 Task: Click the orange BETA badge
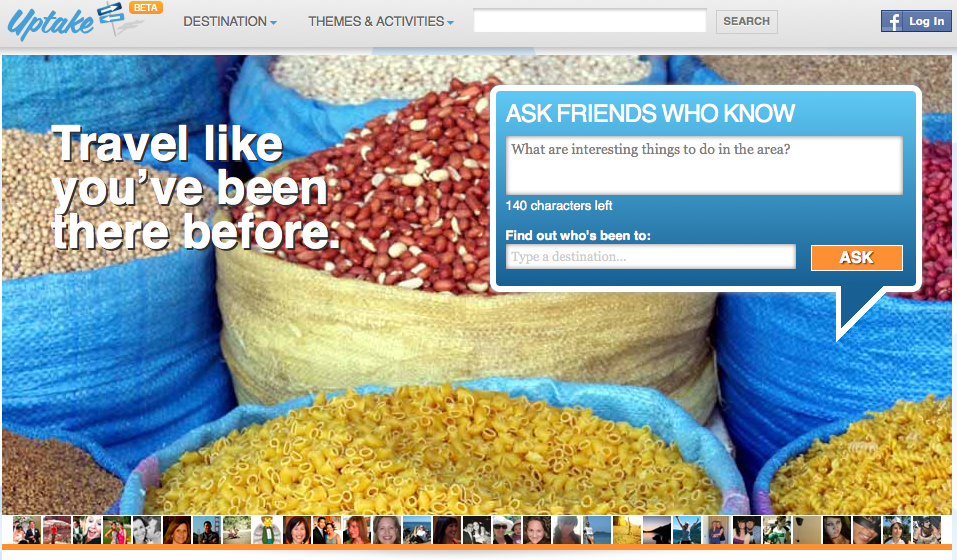click(x=145, y=8)
